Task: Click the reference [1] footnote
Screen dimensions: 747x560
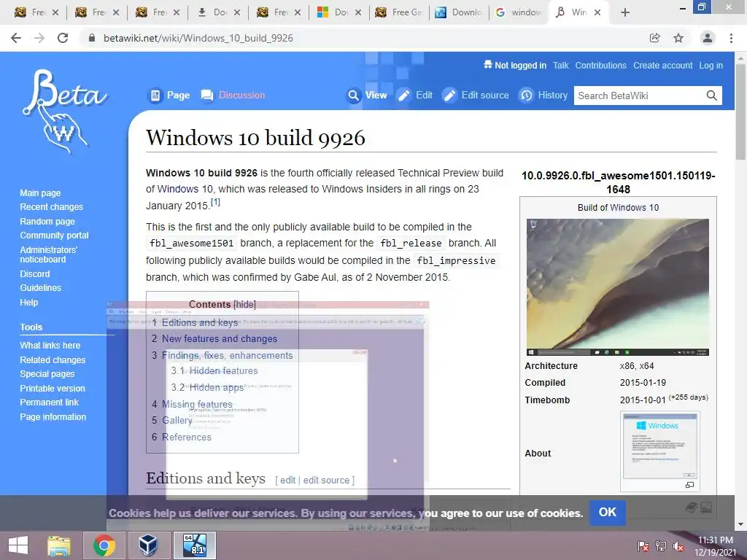Action: [215, 202]
